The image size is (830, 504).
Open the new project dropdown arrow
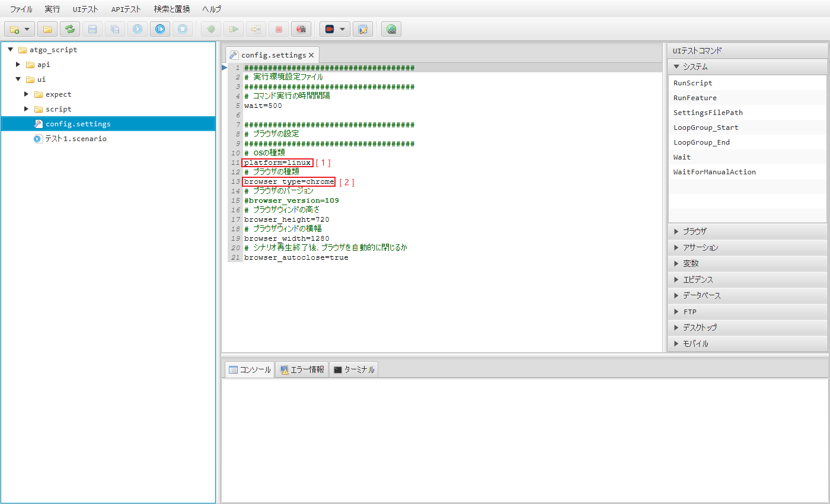(27, 29)
